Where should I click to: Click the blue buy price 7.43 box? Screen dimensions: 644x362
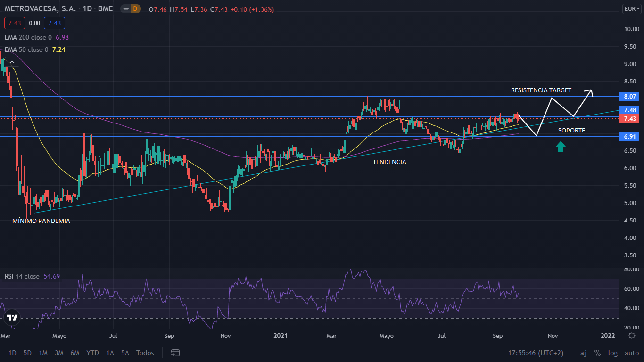54,23
